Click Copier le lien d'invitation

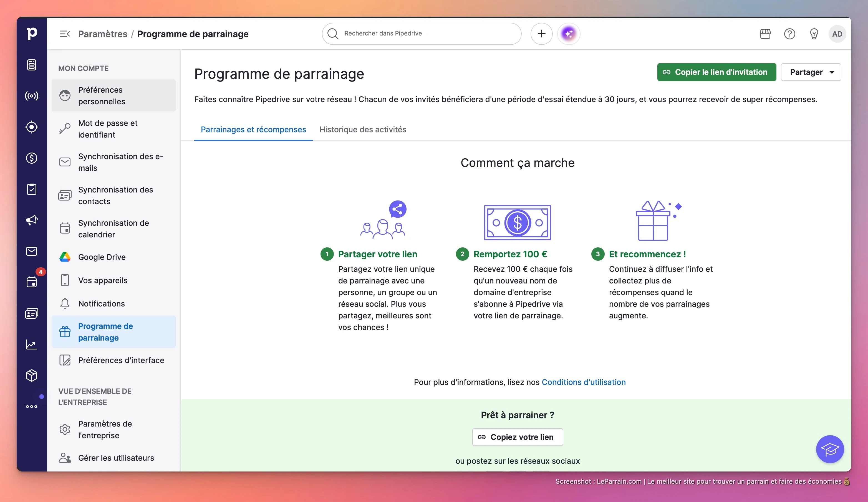pos(716,72)
